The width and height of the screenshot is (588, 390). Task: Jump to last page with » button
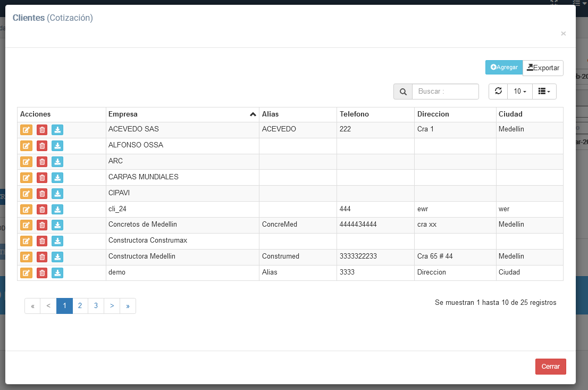click(128, 306)
